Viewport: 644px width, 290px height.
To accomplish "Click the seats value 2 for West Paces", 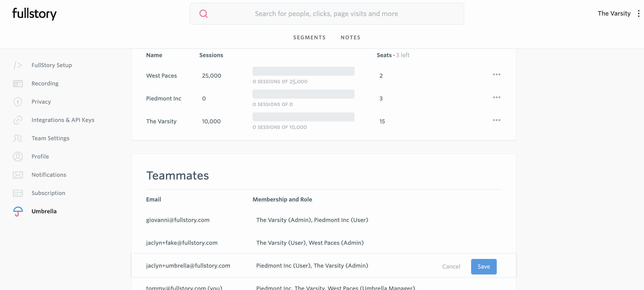I will (x=381, y=76).
